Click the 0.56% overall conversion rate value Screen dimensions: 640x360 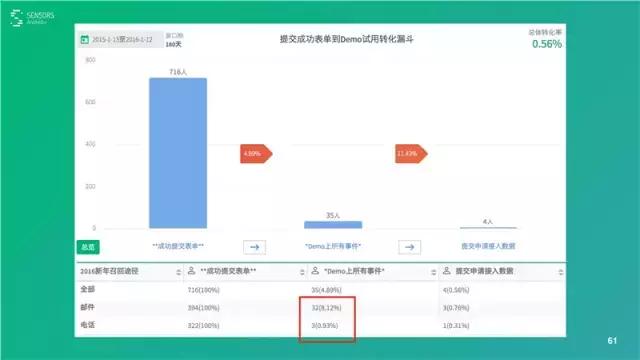(547, 44)
